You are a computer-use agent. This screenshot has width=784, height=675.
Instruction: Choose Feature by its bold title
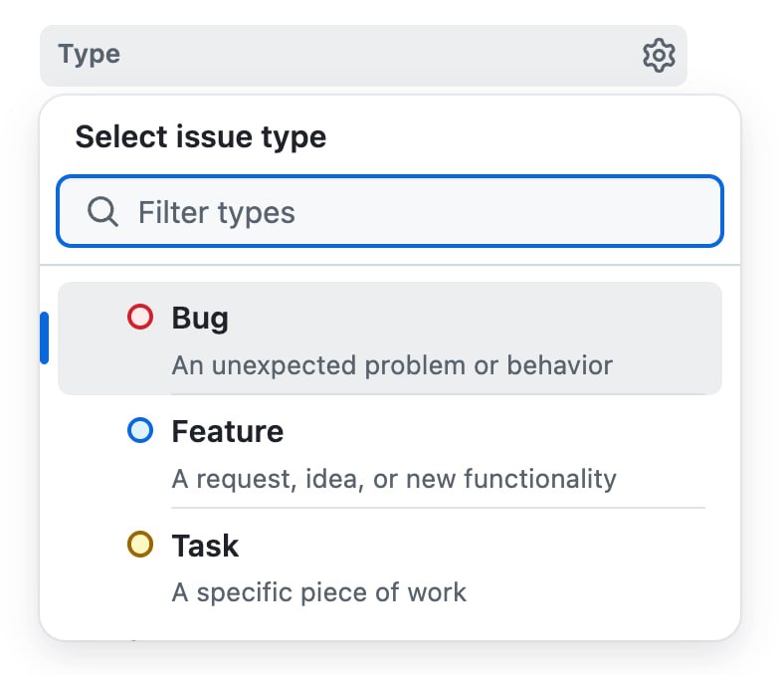pyautogui.click(x=228, y=431)
